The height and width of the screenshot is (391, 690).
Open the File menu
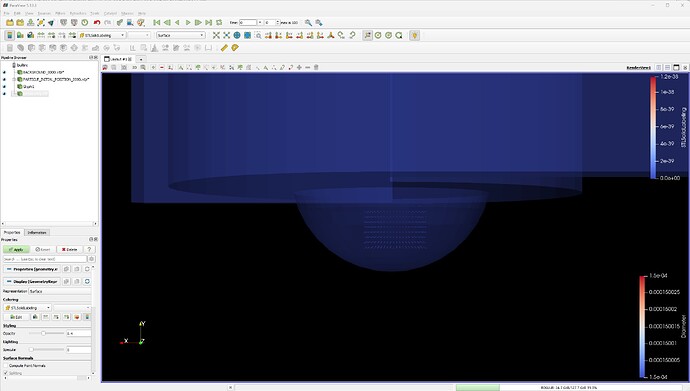(x=7, y=14)
